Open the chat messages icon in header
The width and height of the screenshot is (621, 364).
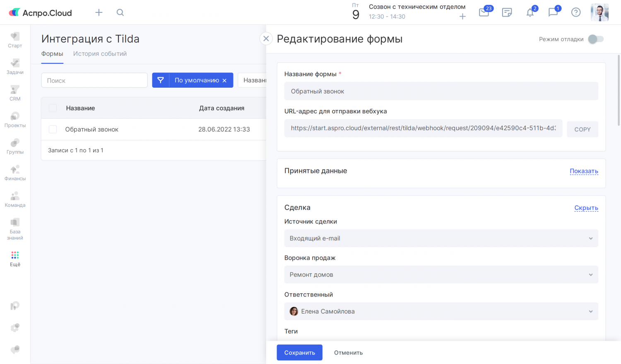pyautogui.click(x=553, y=12)
